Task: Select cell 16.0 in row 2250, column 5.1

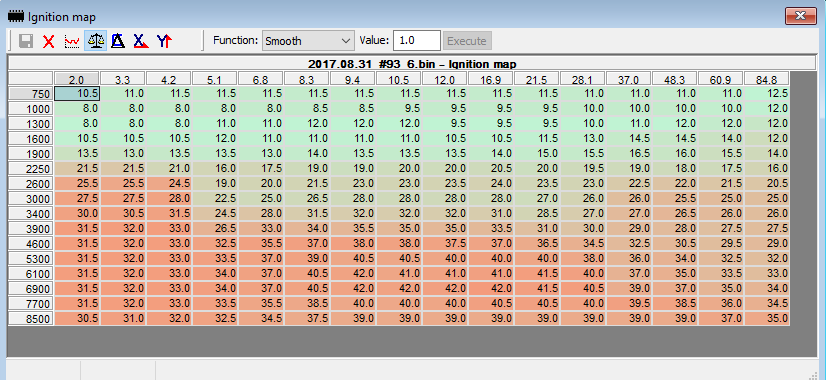Action: [215, 169]
